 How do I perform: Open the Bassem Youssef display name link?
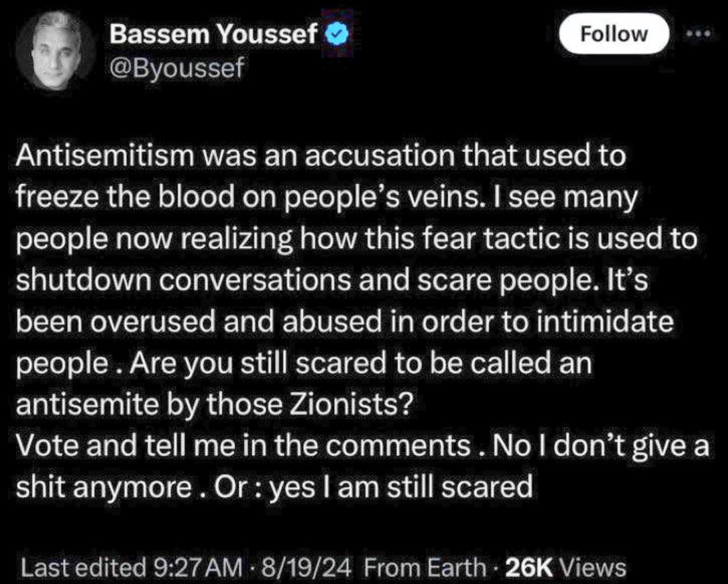(x=213, y=35)
